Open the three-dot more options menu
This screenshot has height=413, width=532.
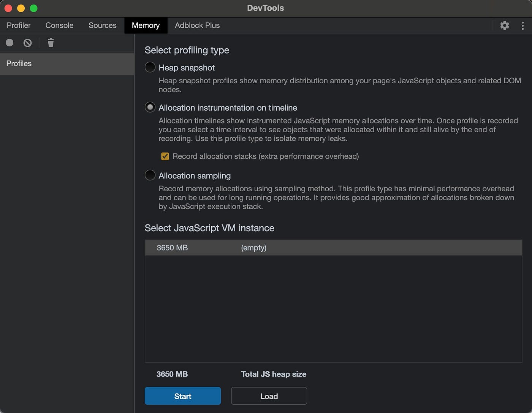(x=522, y=25)
